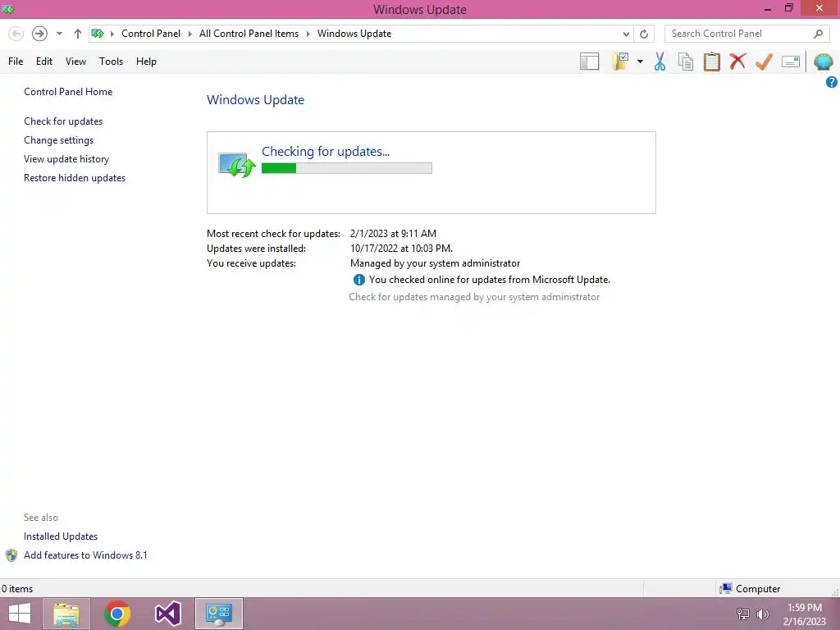The height and width of the screenshot is (630, 840).
Task: Click the Windows Update breadcrumb
Action: click(354, 34)
